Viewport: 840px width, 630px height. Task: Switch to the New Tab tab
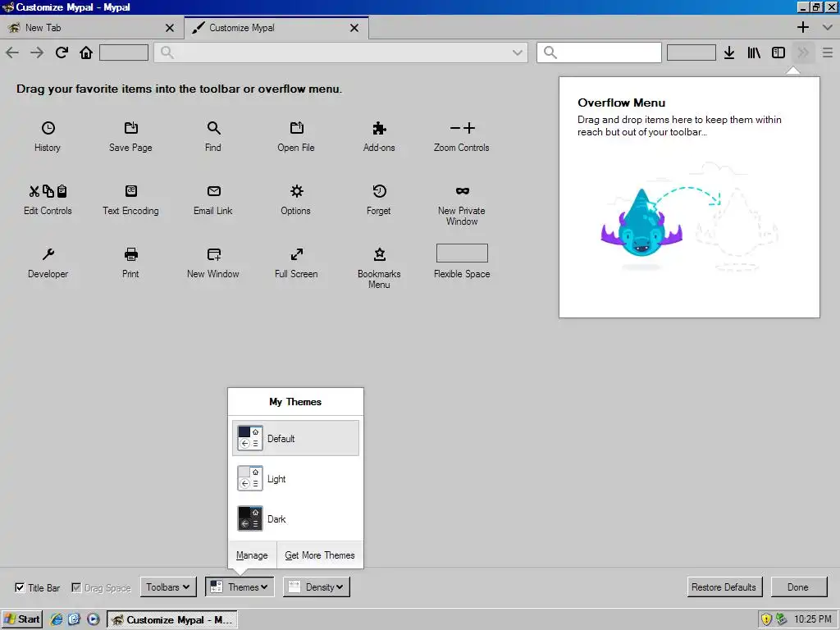click(91, 27)
